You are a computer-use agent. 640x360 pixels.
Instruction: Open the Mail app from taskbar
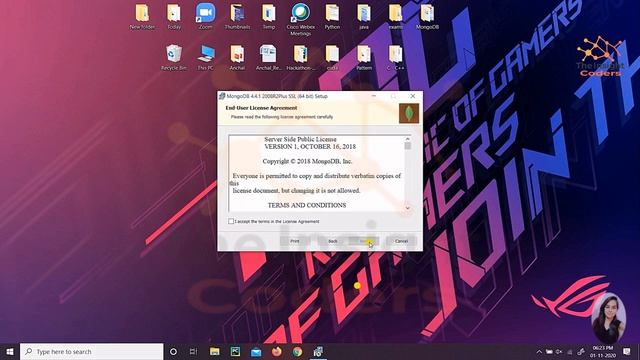(x=256, y=351)
